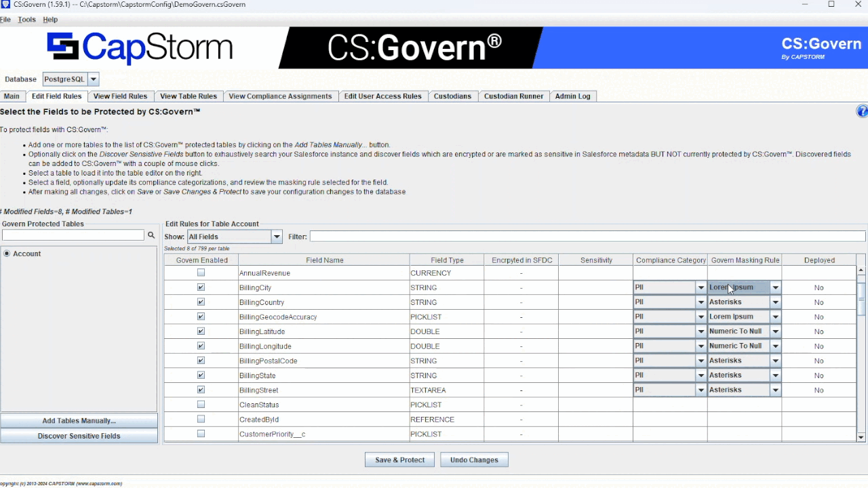Select the AnnualRevenue field name cell
This screenshot has height=488, width=868.
[x=324, y=273]
